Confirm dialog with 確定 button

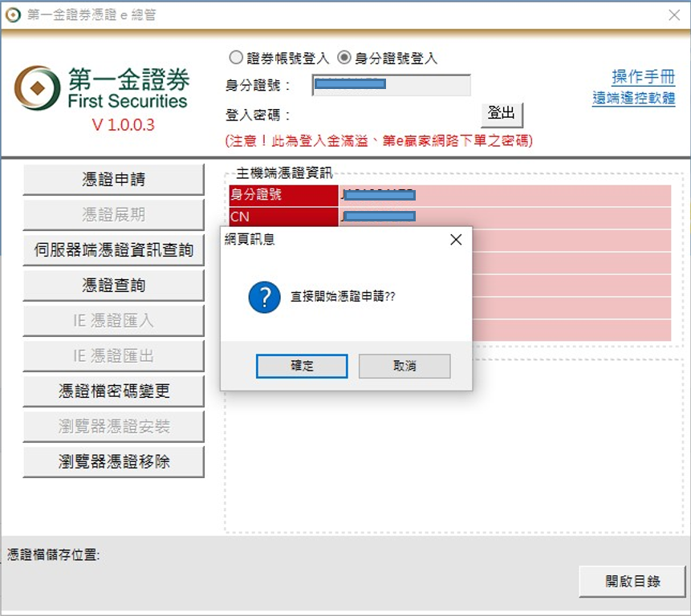pos(302,366)
